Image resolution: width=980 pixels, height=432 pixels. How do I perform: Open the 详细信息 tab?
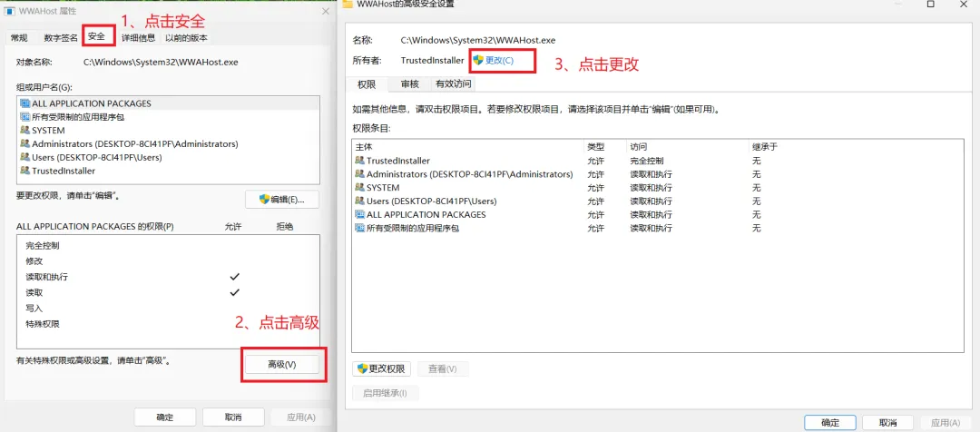(x=138, y=38)
